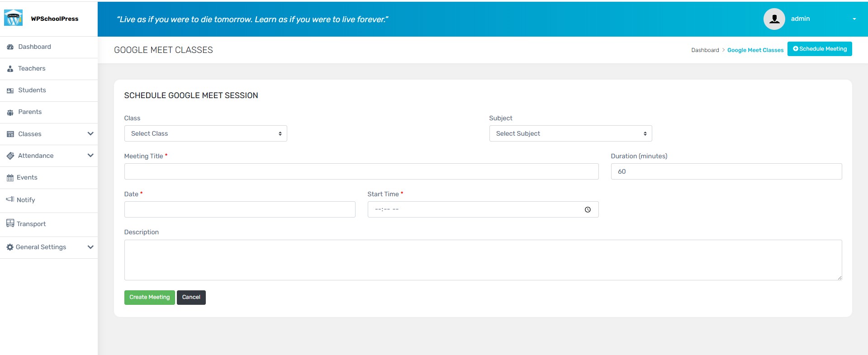Open the Select Class dropdown

coord(205,133)
